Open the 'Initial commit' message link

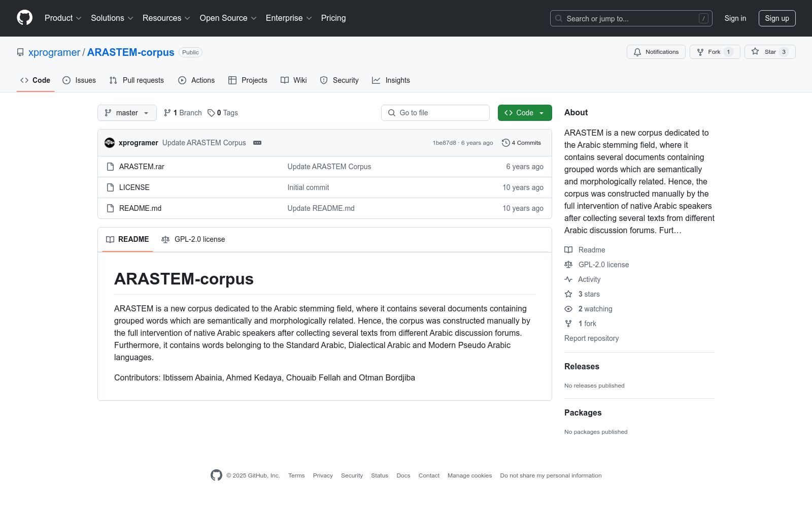pyautogui.click(x=308, y=187)
